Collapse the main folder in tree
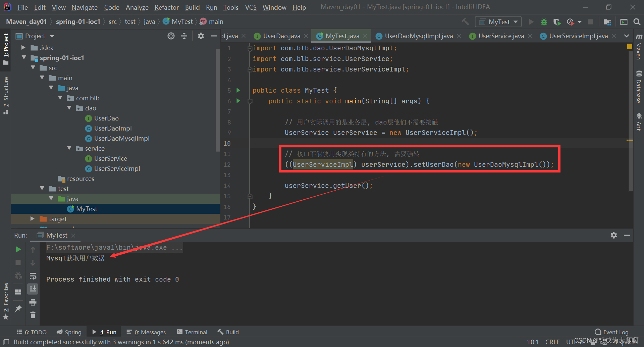The width and height of the screenshot is (644, 347). pos(42,78)
